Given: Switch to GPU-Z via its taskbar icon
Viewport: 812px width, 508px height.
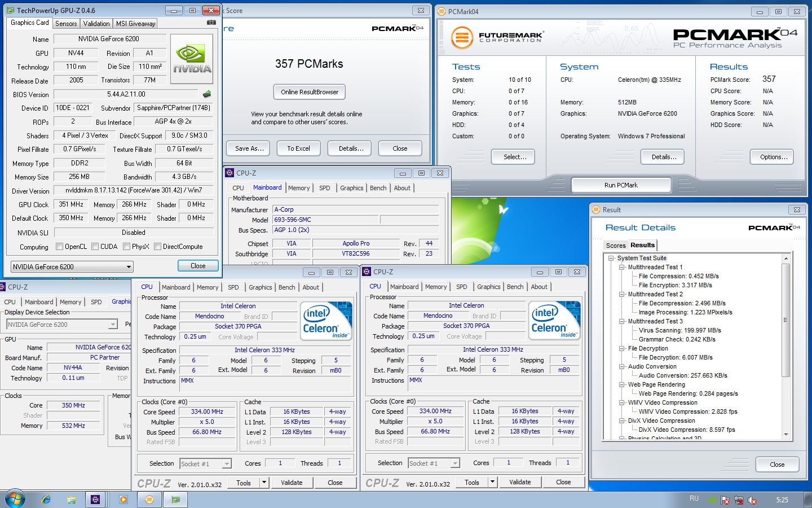Looking at the screenshot, I should [x=175, y=500].
